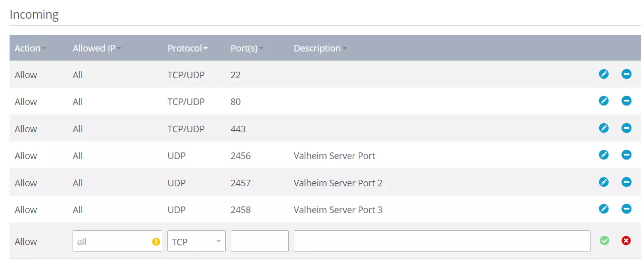Edit the Valheim Server Port 3 rule
Image resolution: width=644 pixels, height=260 pixels.
tap(604, 209)
